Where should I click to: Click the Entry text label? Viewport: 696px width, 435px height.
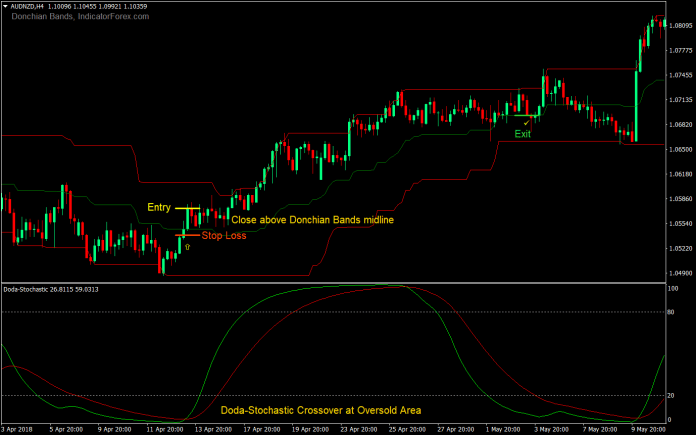159,207
